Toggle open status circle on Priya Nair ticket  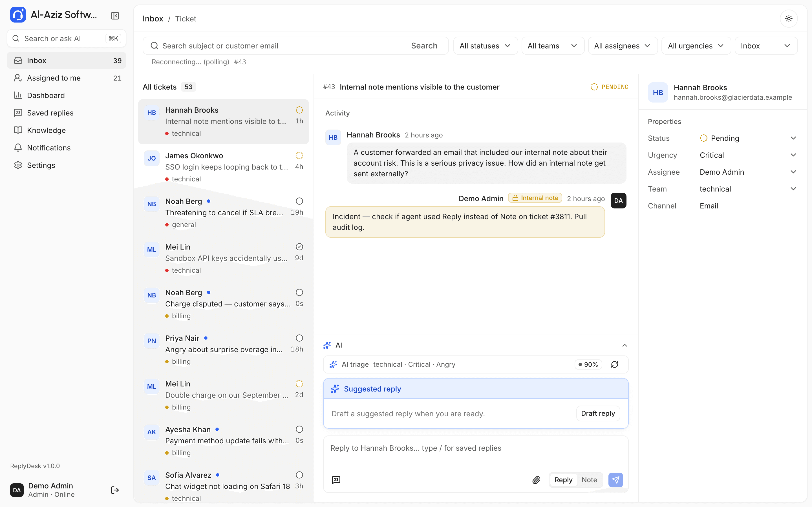(x=299, y=338)
